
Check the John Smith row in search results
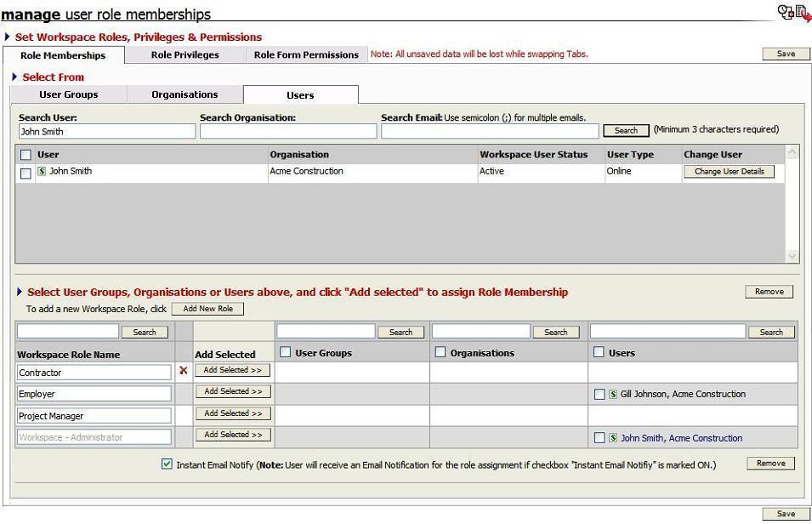[x=26, y=174]
